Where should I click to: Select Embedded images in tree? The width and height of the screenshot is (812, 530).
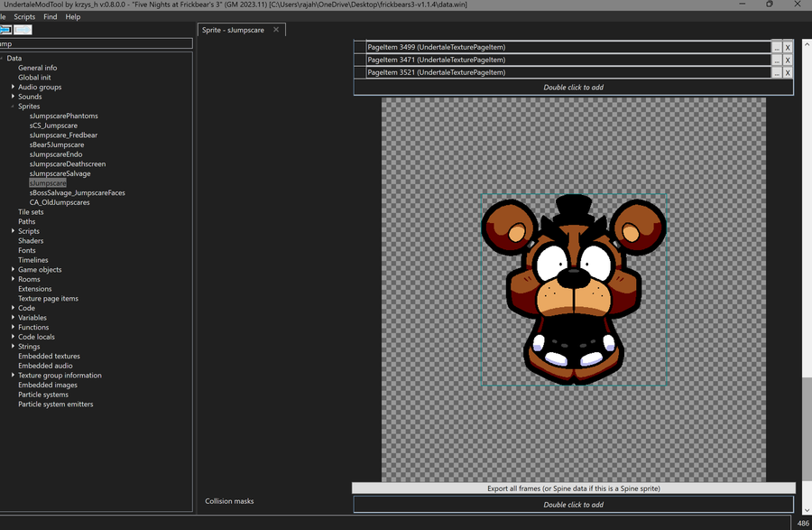click(x=48, y=385)
